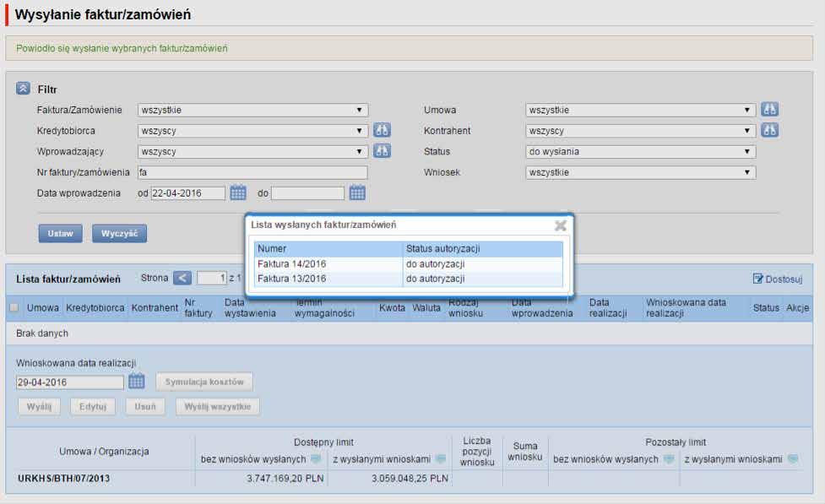This screenshot has width=825, height=504.
Task: Search Kredytobiorca with binoculars icon
Action: pyautogui.click(x=382, y=130)
